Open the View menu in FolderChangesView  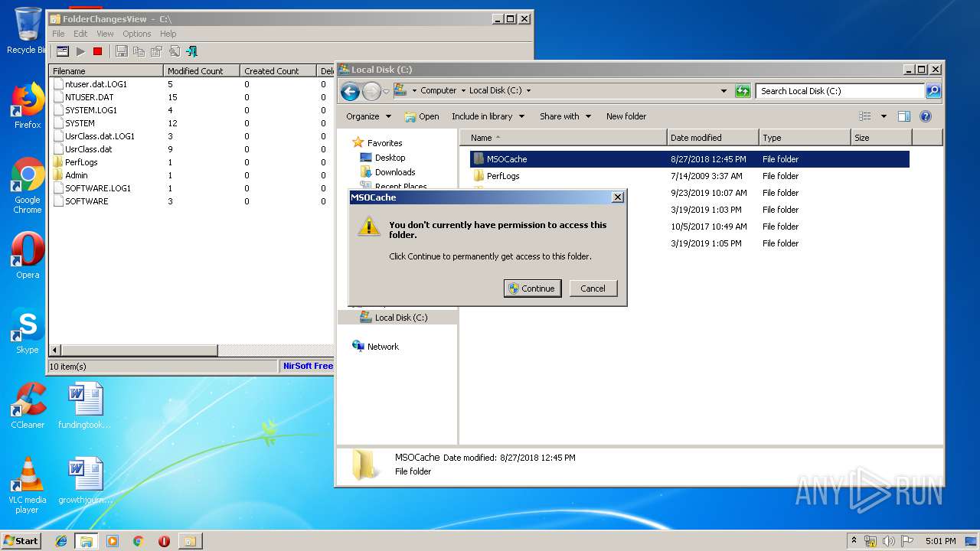point(105,34)
